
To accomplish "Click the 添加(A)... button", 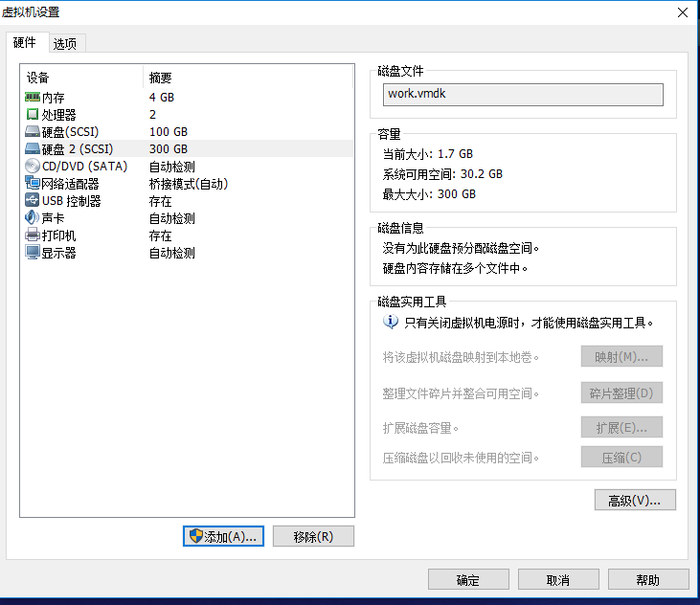I will tap(223, 536).
